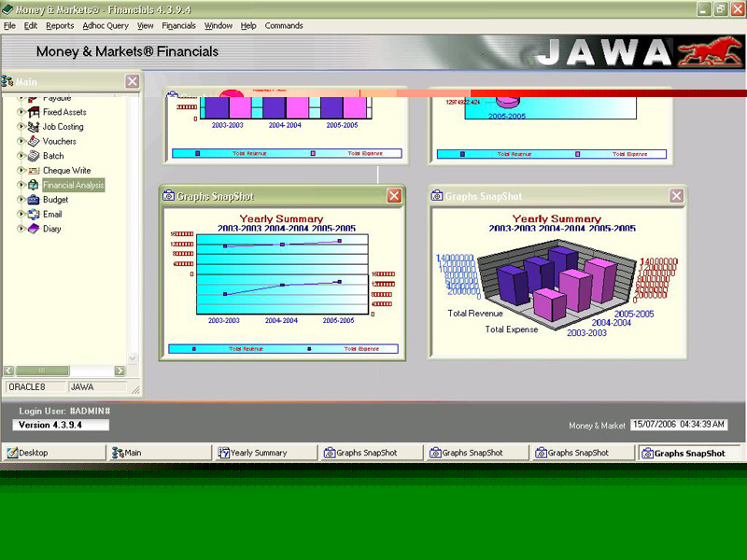This screenshot has width=747, height=560.
Task: Click camera icon of line-chart SnapShot window
Action: click(169, 196)
